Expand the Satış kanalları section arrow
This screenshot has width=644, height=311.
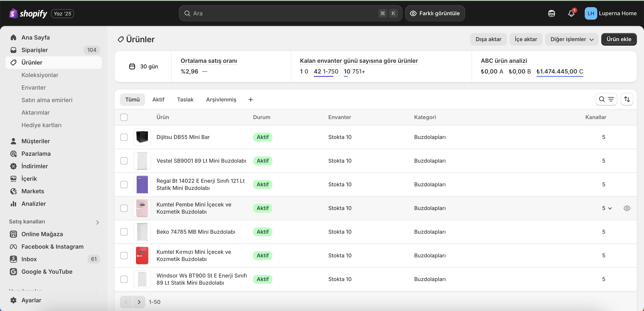click(97, 222)
